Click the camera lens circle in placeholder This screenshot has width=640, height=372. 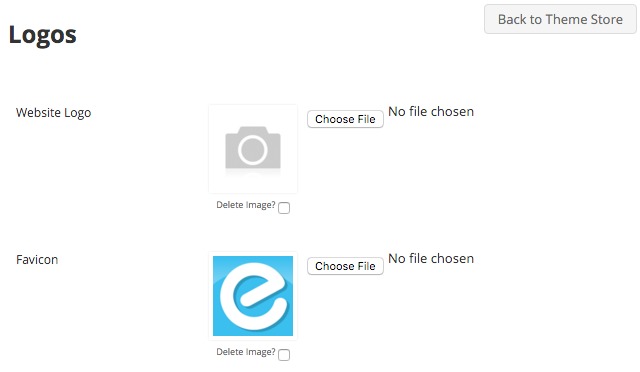click(253, 149)
